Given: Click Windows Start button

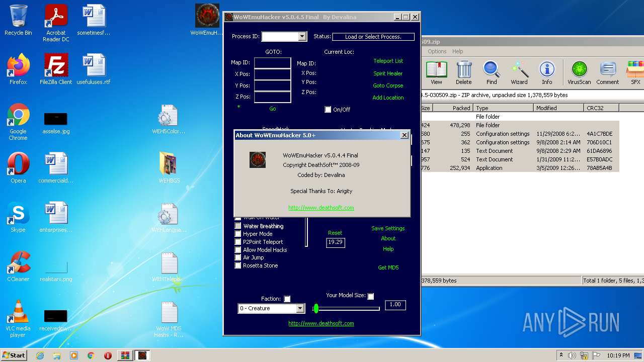Looking at the screenshot, I should (14, 355).
